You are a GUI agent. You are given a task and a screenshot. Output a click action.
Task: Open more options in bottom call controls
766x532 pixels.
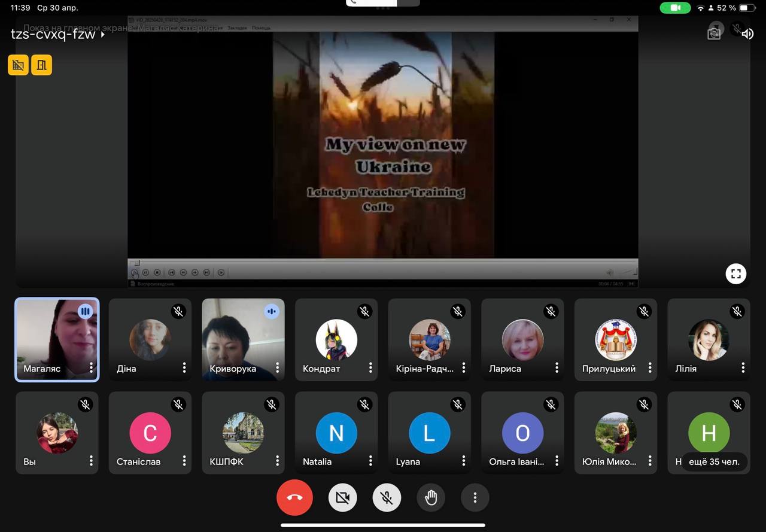click(475, 497)
